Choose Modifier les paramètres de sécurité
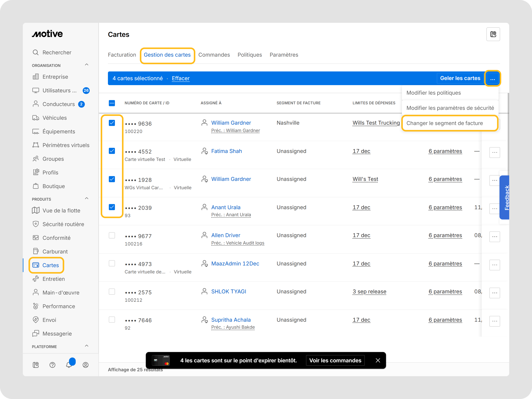 coord(450,108)
